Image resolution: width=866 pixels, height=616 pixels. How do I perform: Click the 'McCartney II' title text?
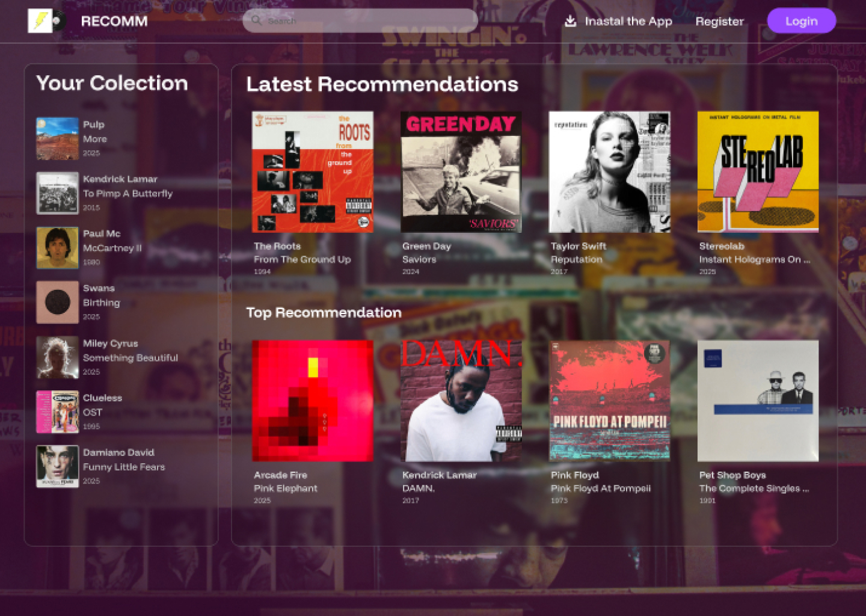(112, 248)
